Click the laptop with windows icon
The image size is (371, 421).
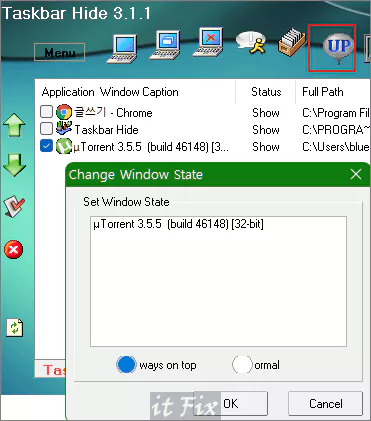pos(165,45)
